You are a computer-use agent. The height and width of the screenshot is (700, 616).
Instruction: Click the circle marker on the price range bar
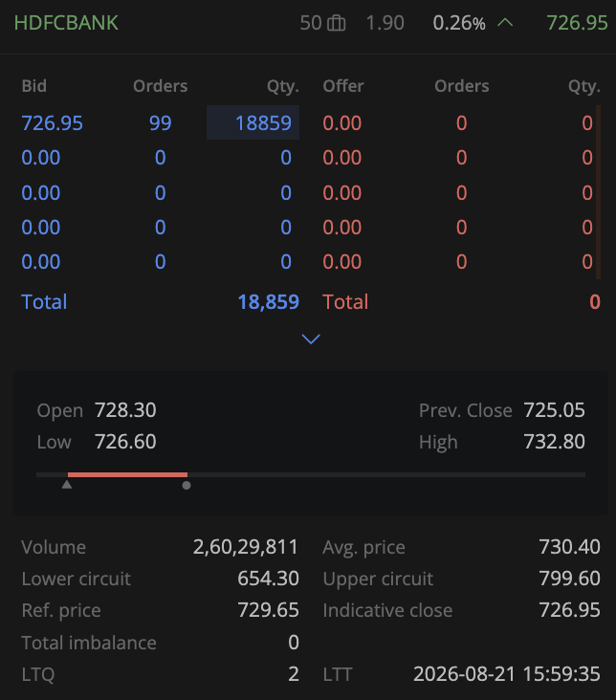point(187,485)
